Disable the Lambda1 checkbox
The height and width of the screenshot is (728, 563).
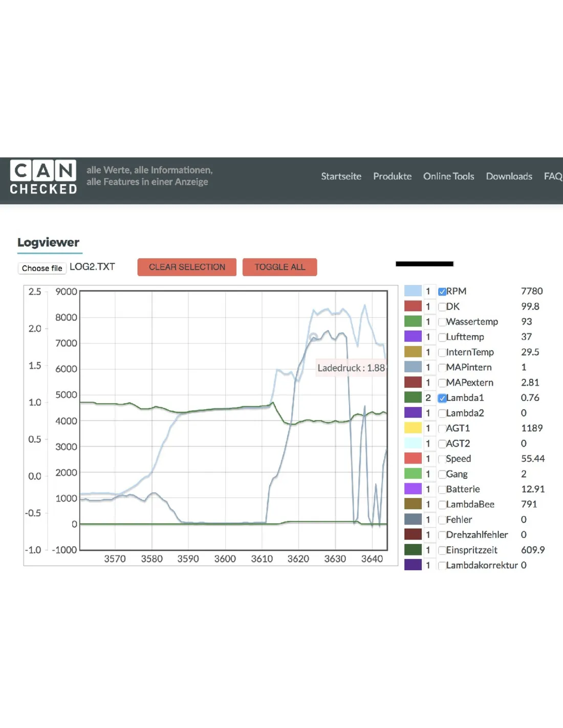coord(442,398)
